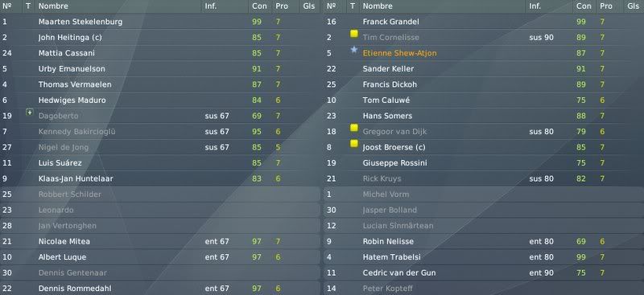Click on Nicolae Mitea's name

tap(64, 241)
